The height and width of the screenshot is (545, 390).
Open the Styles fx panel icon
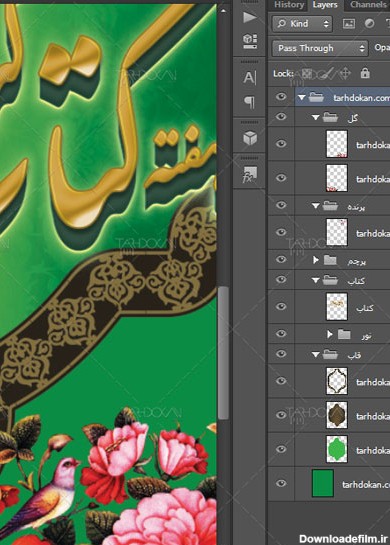[250, 174]
